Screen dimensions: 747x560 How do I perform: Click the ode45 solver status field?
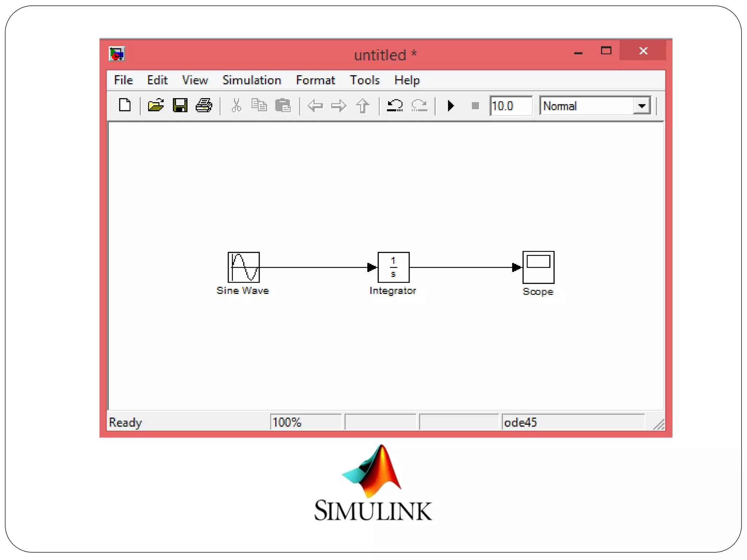pos(573,422)
